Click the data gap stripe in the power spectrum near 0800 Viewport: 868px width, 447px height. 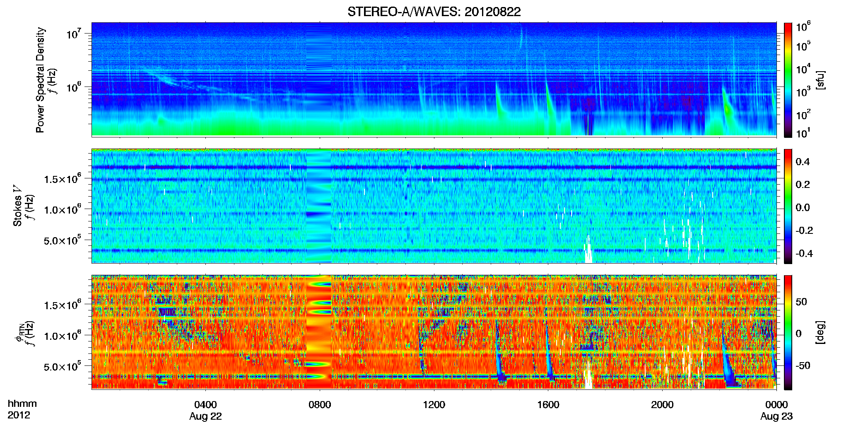click(x=319, y=79)
